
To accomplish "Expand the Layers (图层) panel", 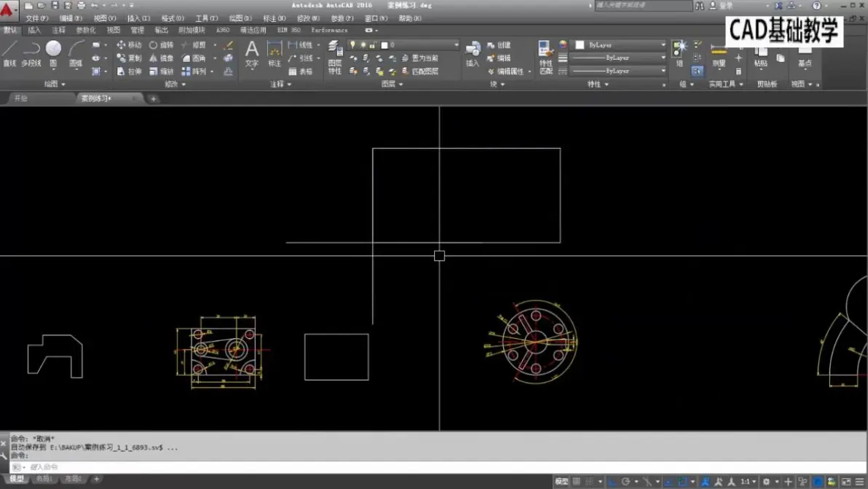I will (392, 85).
